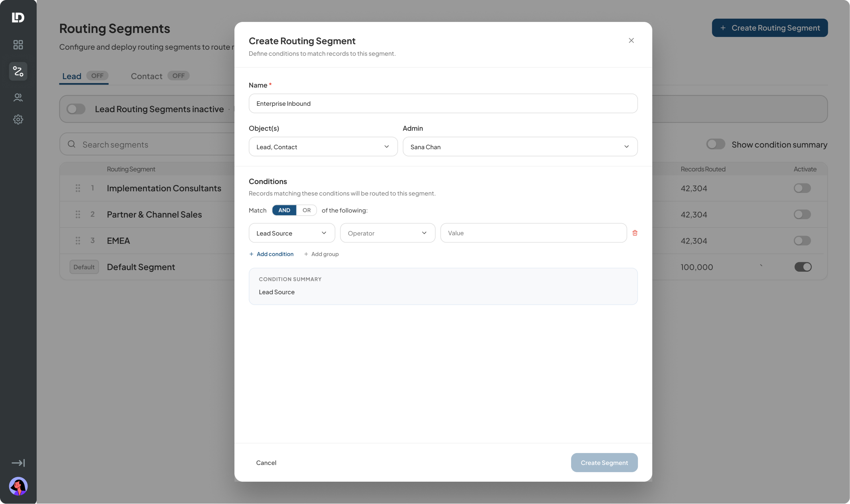Image resolution: width=850 pixels, height=504 pixels.
Task: Toggle Lead Routing Segments inactive switch
Action: point(76,109)
